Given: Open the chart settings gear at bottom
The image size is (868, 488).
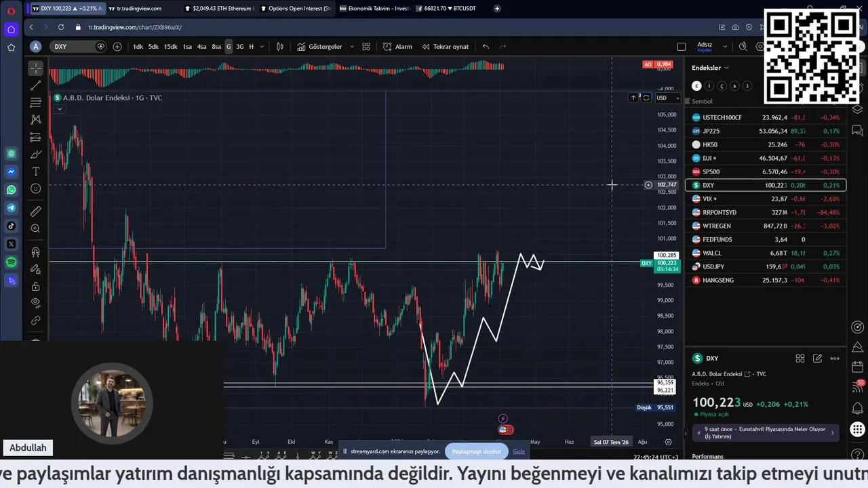Looking at the screenshot, I should 668,442.
